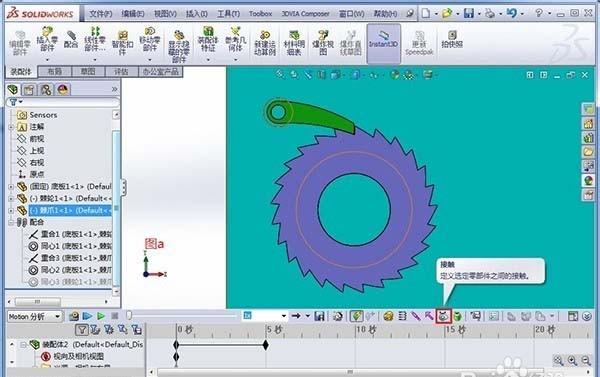Viewport: 600px width, 377px height.
Task: Click the animation wizard icon
Action: click(338, 316)
